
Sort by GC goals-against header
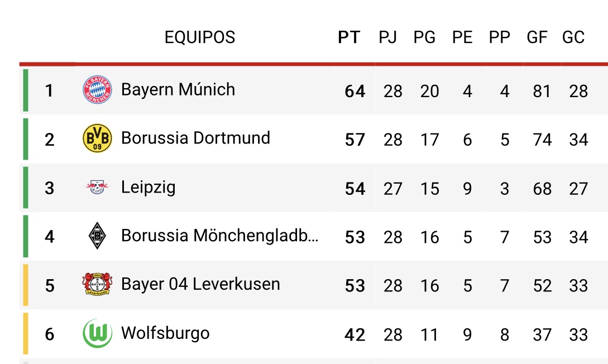pyautogui.click(x=573, y=37)
